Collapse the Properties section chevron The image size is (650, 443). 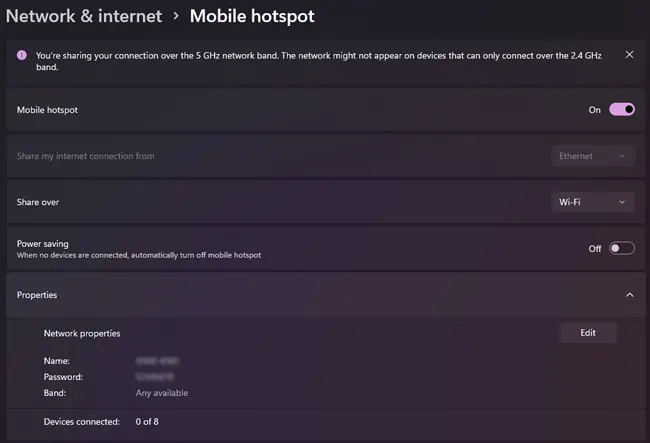pos(629,295)
